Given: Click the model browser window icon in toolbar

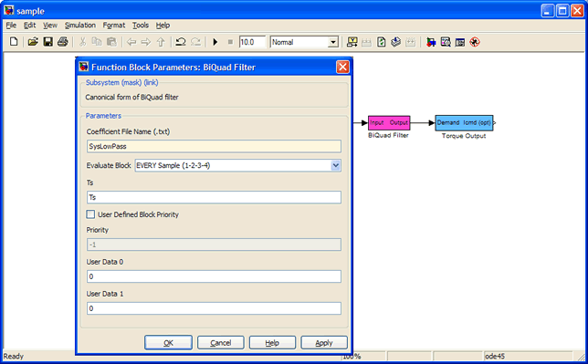Looking at the screenshot, I should coord(460,42).
